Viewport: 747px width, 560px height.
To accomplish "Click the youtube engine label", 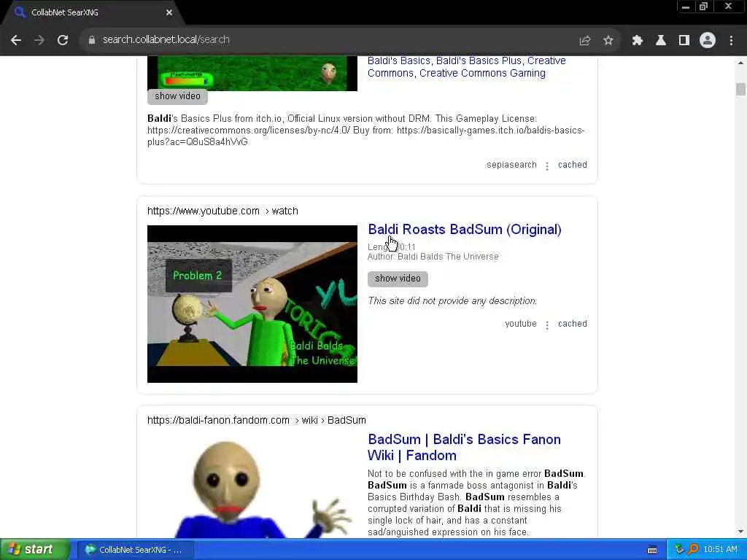I will pyautogui.click(x=521, y=324).
